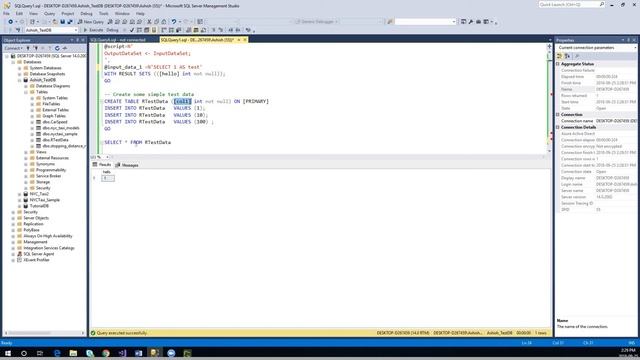640x360 pixels.
Task: Select the XEvent Profiler node
Action: tap(36, 260)
